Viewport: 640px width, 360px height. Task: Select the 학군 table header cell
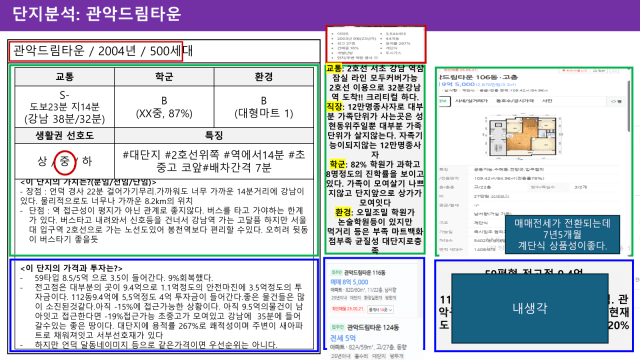[164, 77]
